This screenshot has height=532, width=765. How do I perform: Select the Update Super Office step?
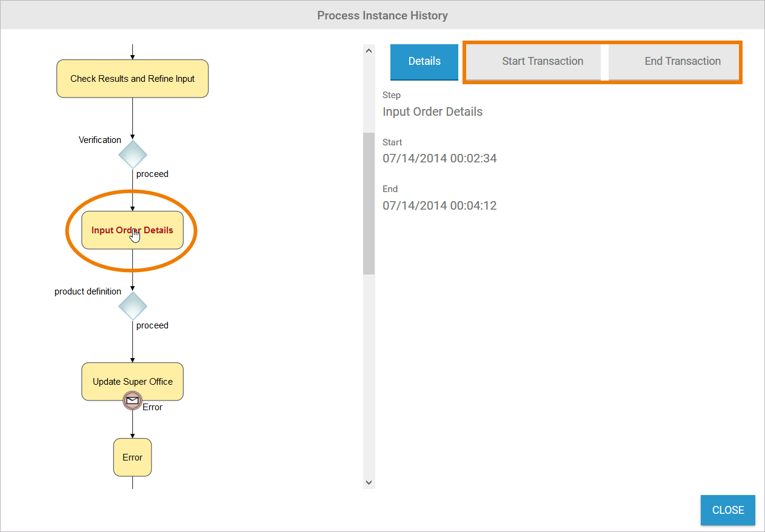pyautogui.click(x=132, y=382)
